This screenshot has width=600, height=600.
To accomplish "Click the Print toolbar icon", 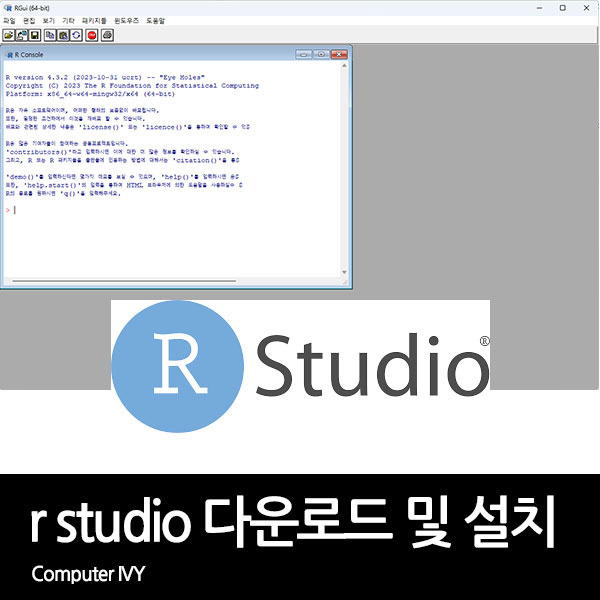I will 108,35.
